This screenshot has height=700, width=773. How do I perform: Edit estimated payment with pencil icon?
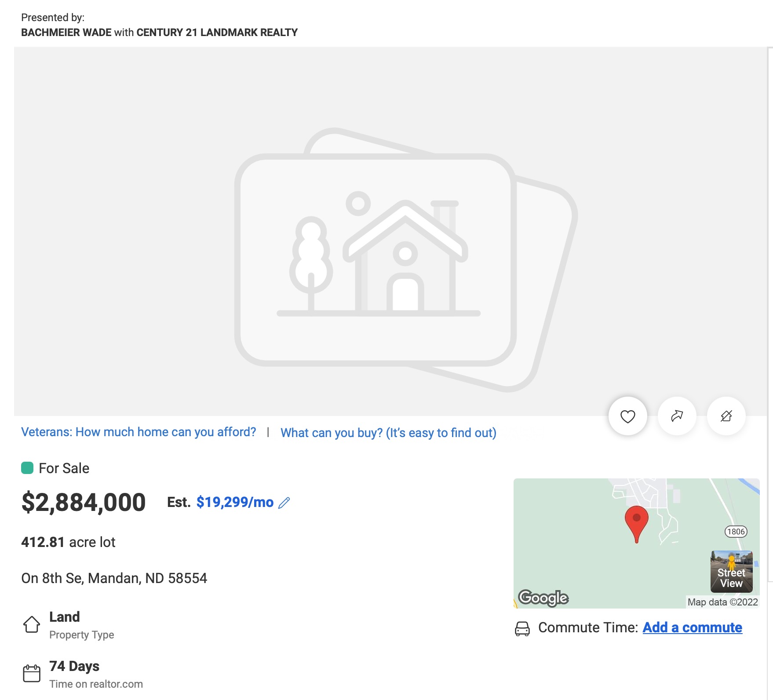(x=284, y=503)
